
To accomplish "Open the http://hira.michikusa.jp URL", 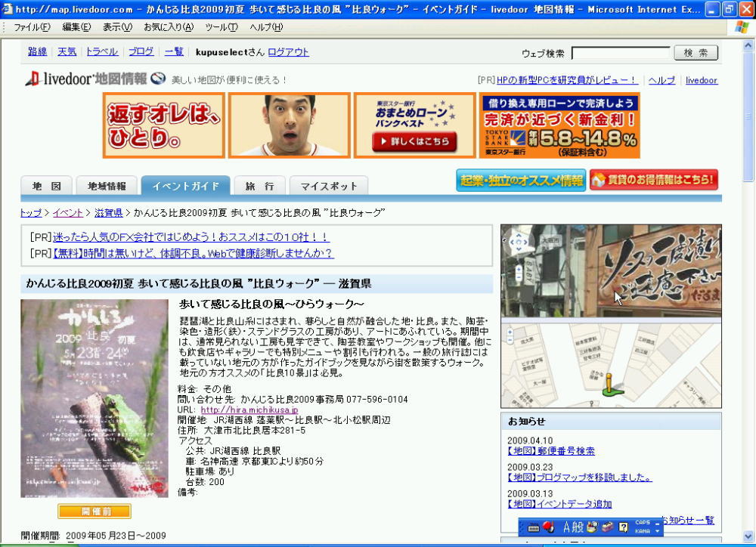I will click(249, 409).
